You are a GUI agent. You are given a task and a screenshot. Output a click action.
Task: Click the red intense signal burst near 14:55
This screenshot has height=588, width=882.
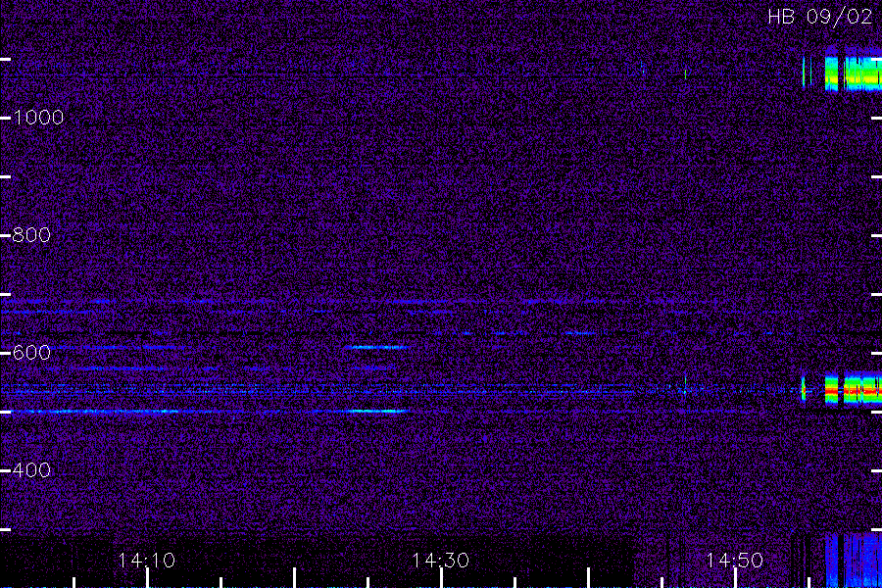tap(854, 389)
